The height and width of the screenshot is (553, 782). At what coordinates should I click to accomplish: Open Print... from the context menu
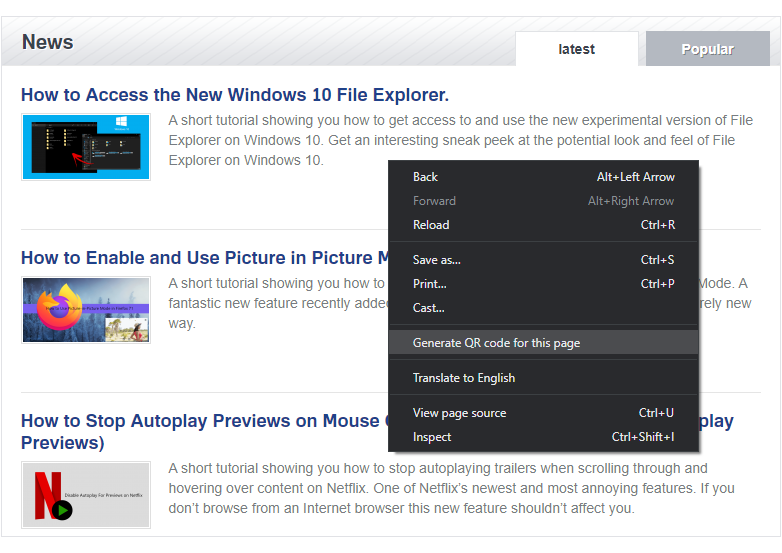(x=543, y=284)
